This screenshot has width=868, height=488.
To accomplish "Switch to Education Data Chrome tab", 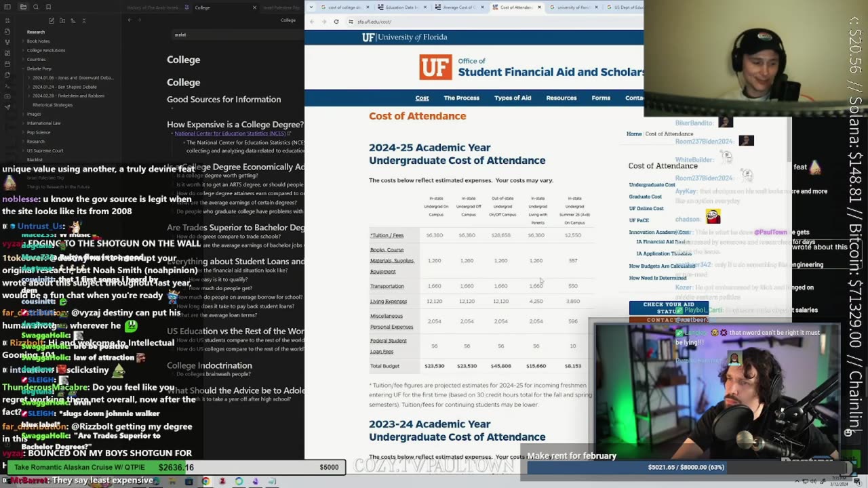I will [x=401, y=7].
